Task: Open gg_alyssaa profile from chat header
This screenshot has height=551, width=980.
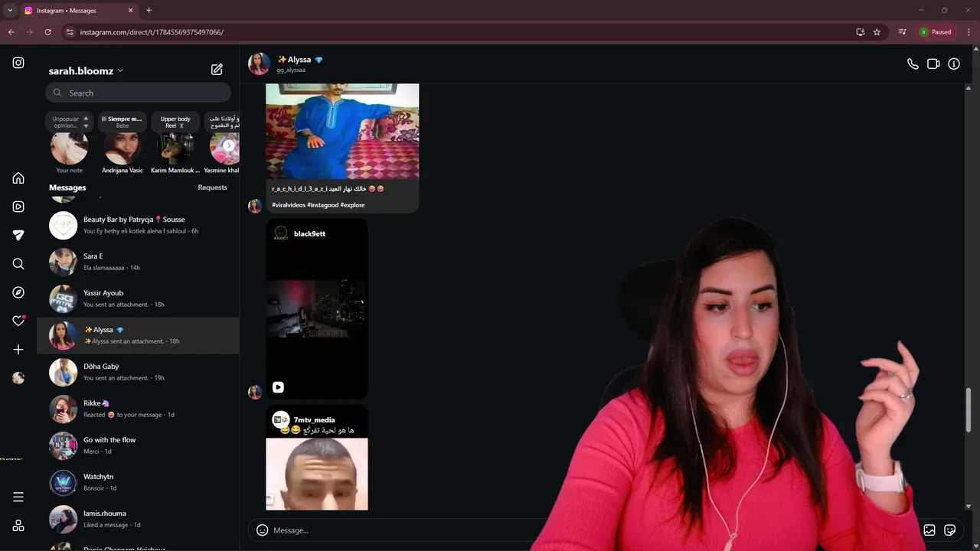Action: click(291, 70)
